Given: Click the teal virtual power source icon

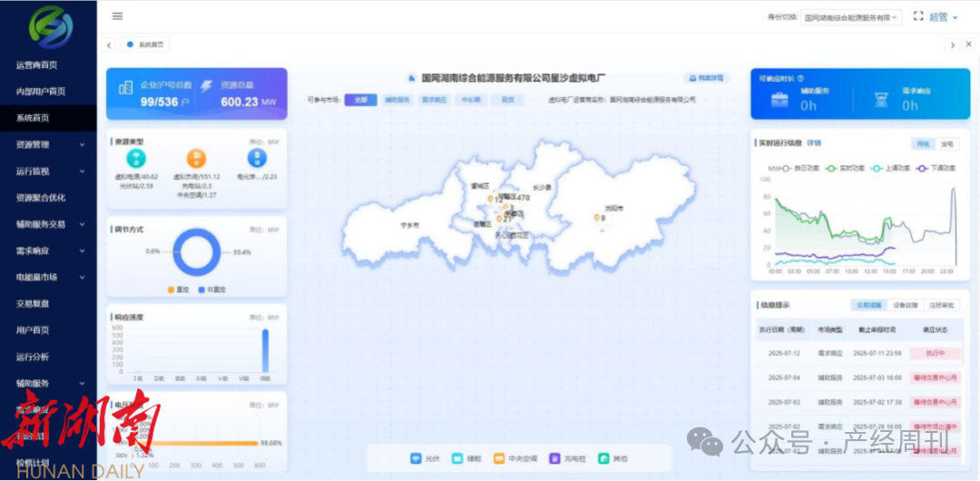Looking at the screenshot, I should click(136, 160).
